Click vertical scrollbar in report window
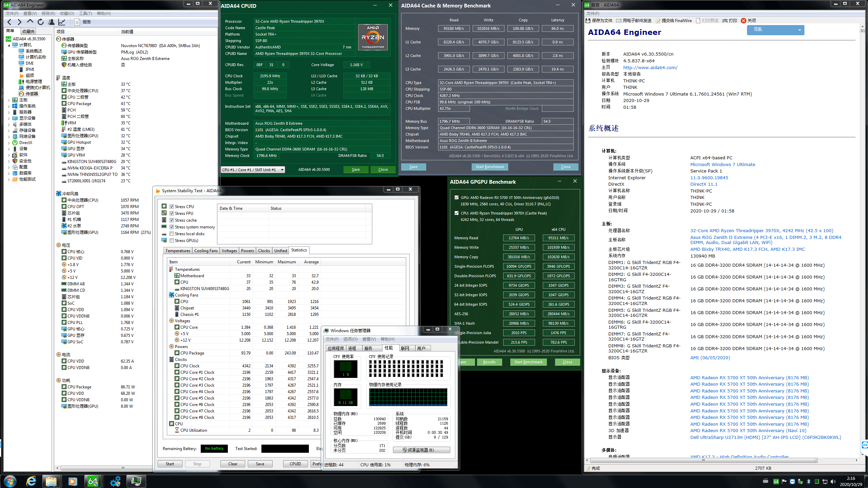 coord(863,30)
